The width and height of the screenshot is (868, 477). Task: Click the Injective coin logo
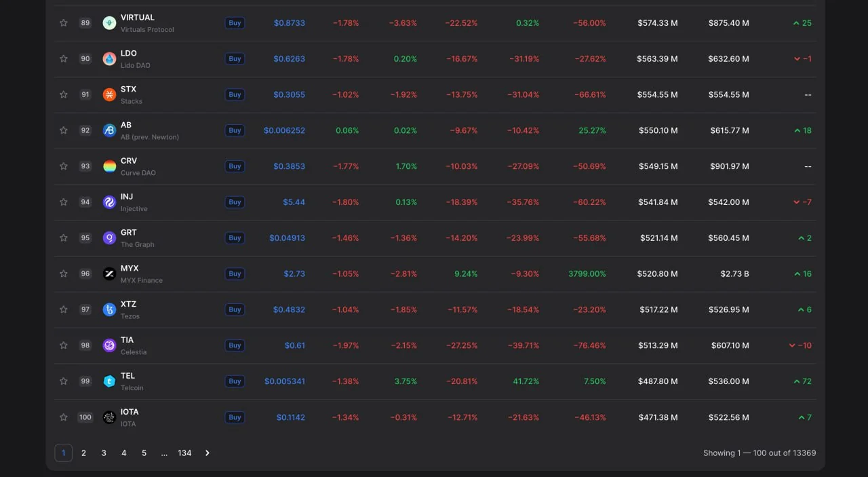pos(109,202)
